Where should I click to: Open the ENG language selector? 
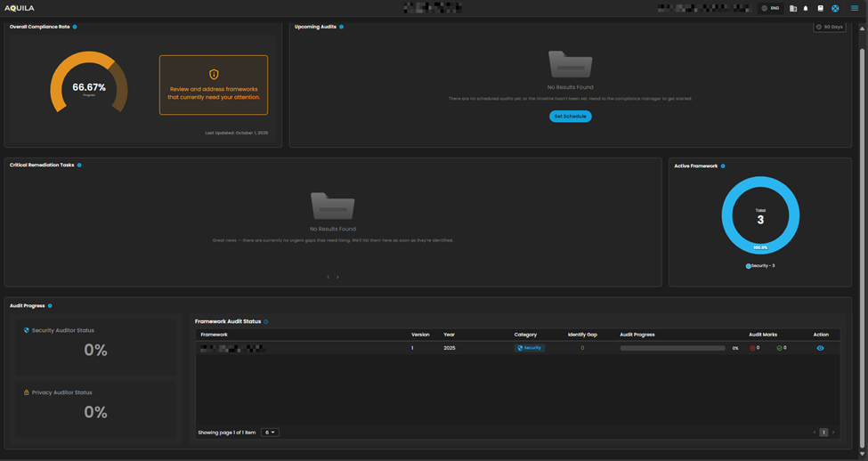(x=770, y=8)
